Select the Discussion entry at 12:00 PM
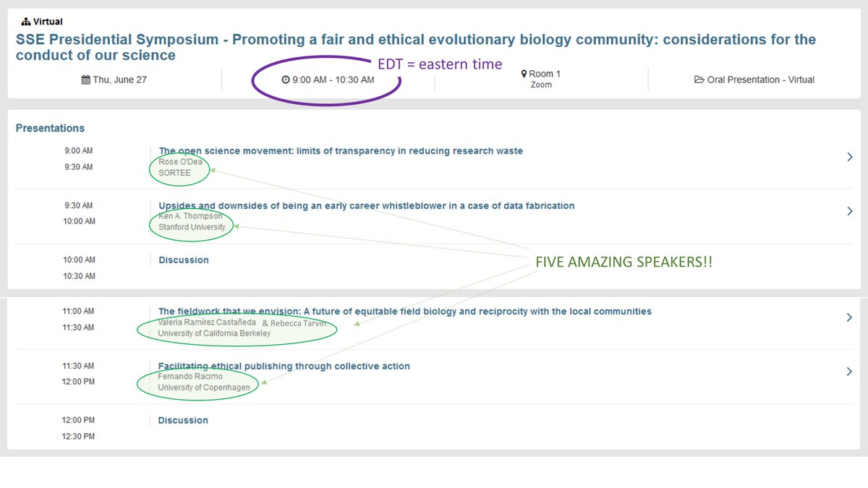This screenshot has width=868, height=488. tap(182, 420)
